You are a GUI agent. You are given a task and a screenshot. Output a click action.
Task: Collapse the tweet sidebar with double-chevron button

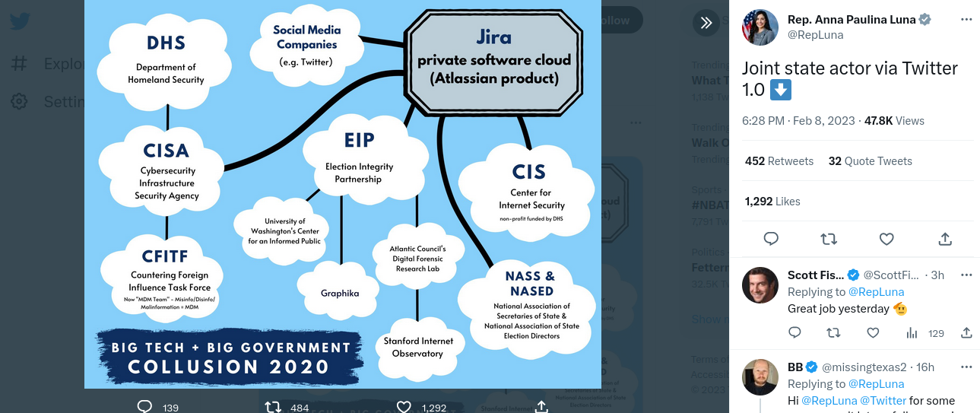click(x=706, y=23)
